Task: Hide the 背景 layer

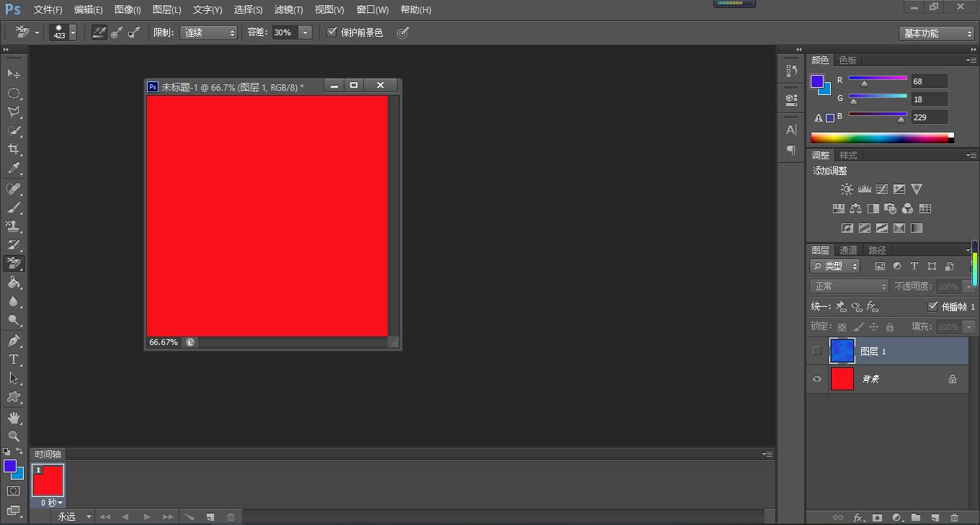Action: click(x=816, y=379)
